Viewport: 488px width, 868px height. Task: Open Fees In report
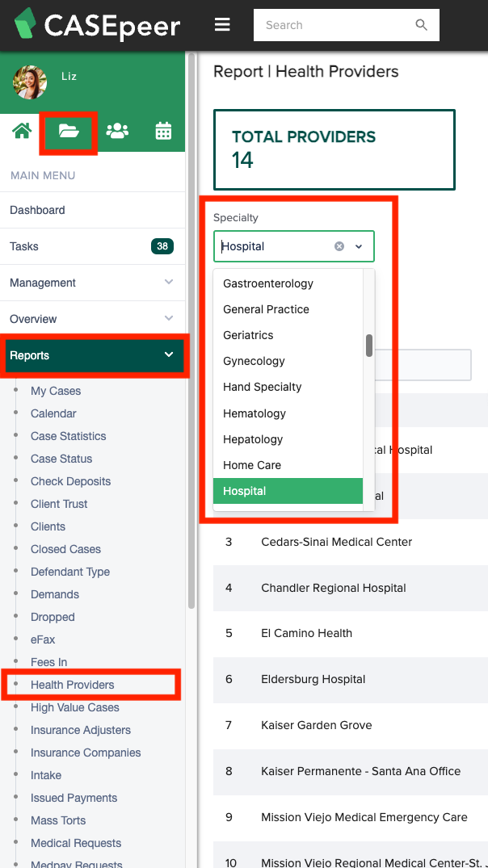coord(48,663)
